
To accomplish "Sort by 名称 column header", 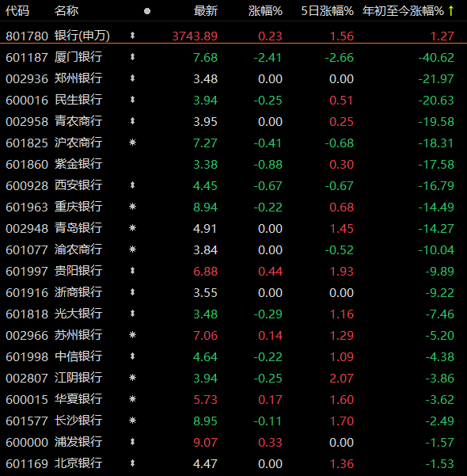I will [66, 11].
